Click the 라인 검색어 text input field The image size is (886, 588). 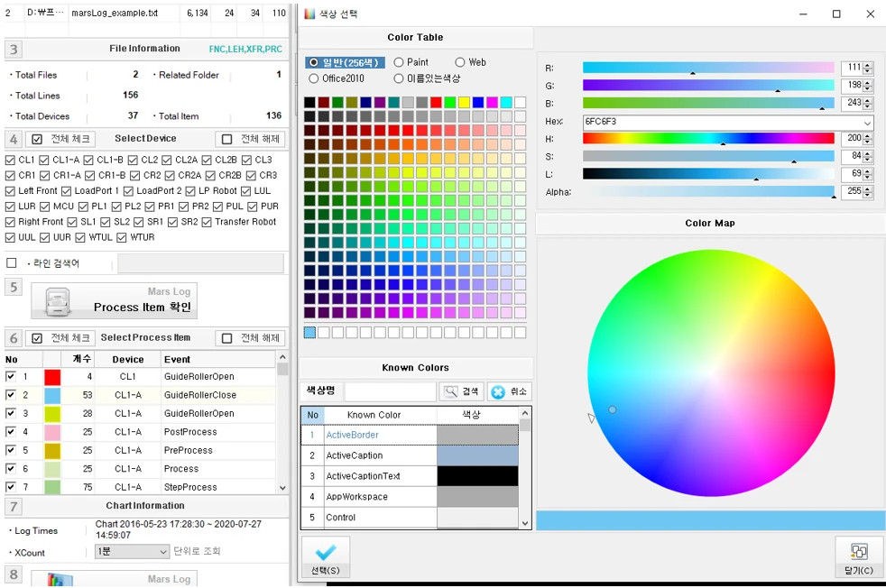tap(200, 263)
